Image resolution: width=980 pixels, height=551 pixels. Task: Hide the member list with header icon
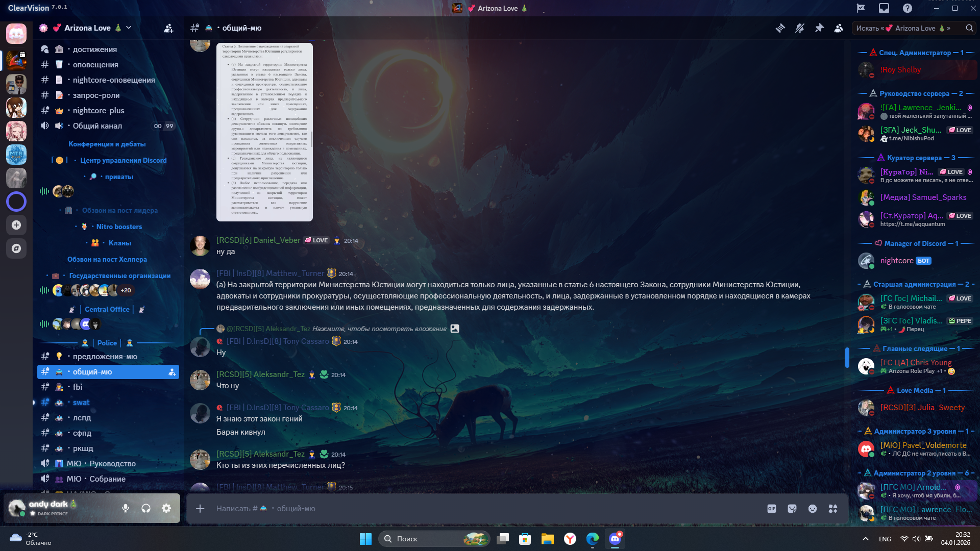coord(839,28)
